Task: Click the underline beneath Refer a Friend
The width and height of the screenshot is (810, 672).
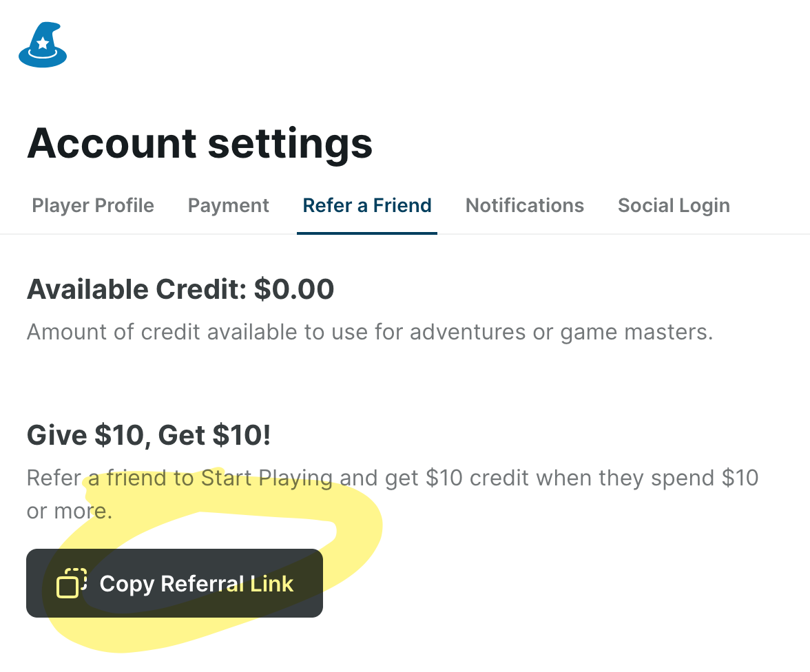Action: point(367,233)
